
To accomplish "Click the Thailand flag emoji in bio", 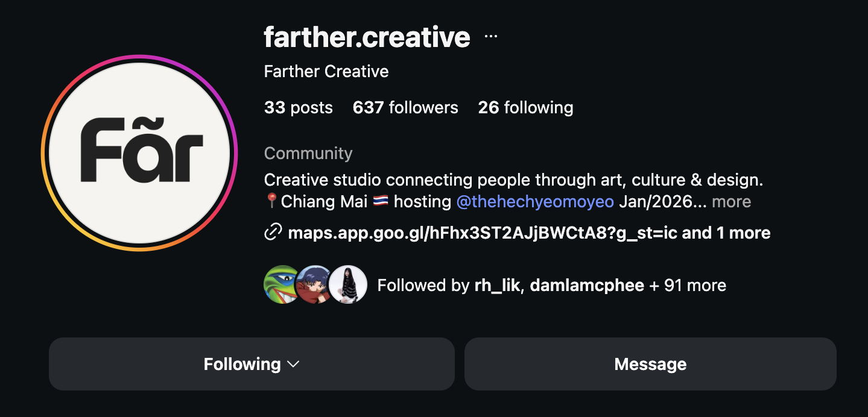I will [380, 201].
